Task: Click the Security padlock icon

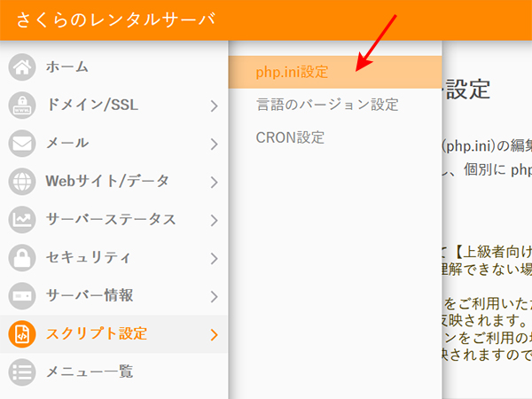Action: click(22, 258)
